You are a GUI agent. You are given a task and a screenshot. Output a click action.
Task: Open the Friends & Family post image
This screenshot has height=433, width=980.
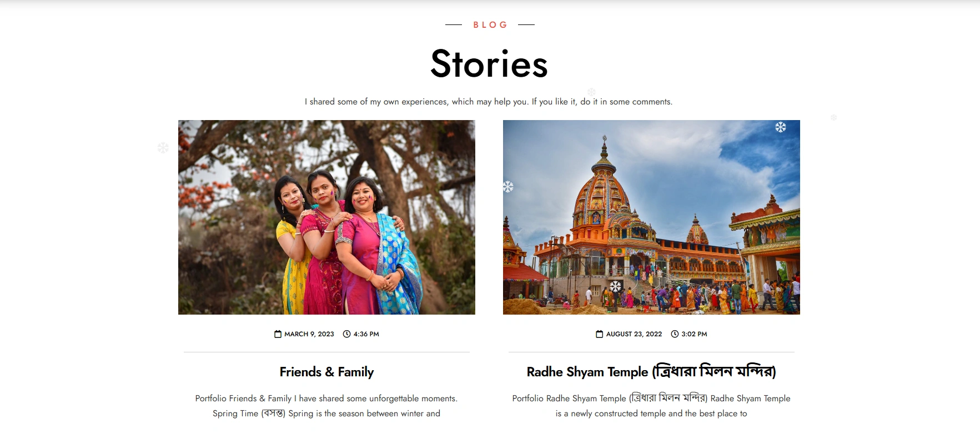coord(326,217)
